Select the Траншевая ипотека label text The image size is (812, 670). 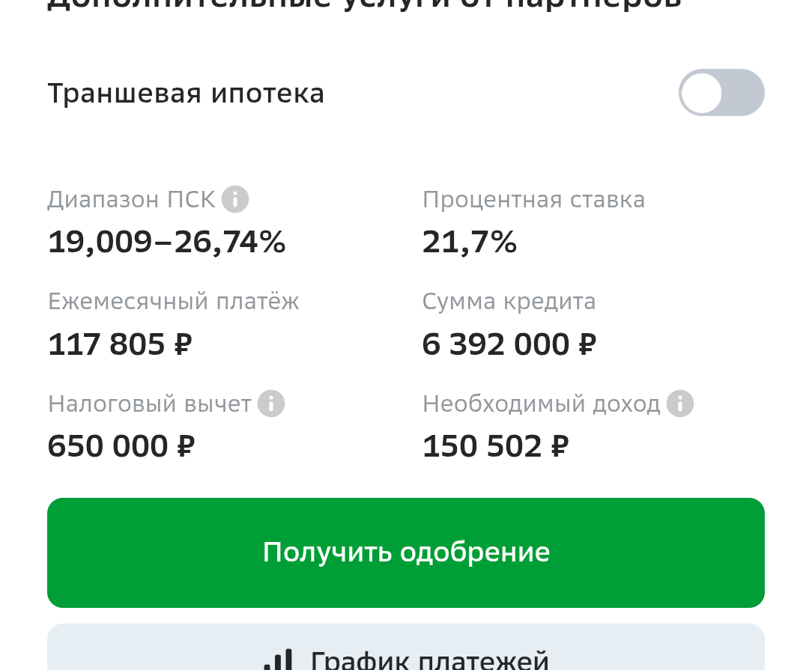(186, 94)
